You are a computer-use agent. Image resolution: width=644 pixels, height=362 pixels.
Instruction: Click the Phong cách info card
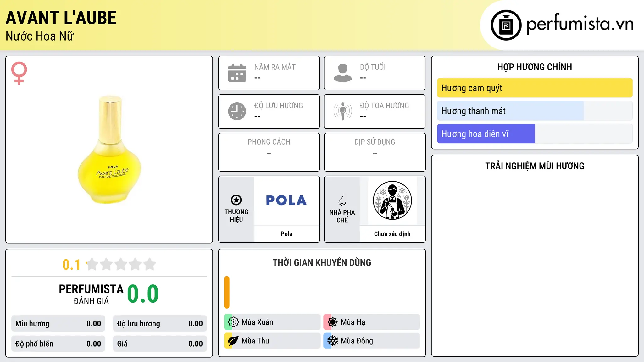point(269,152)
